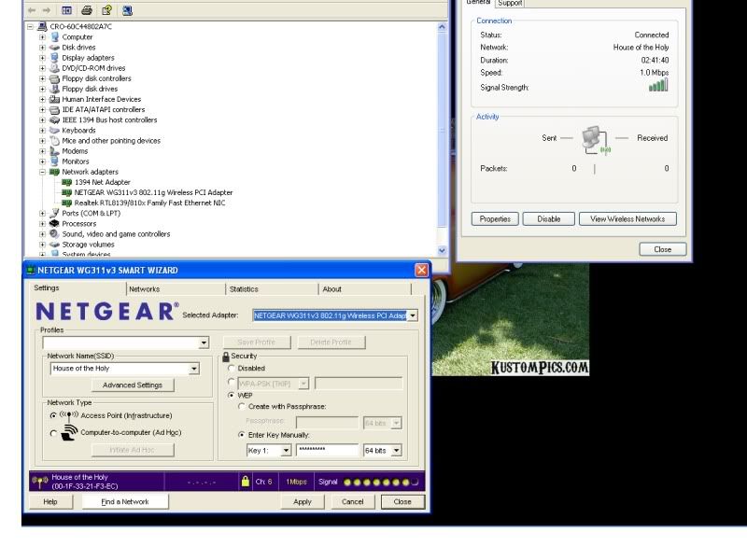Collapse the Network adapters tree node

[x=42, y=172]
